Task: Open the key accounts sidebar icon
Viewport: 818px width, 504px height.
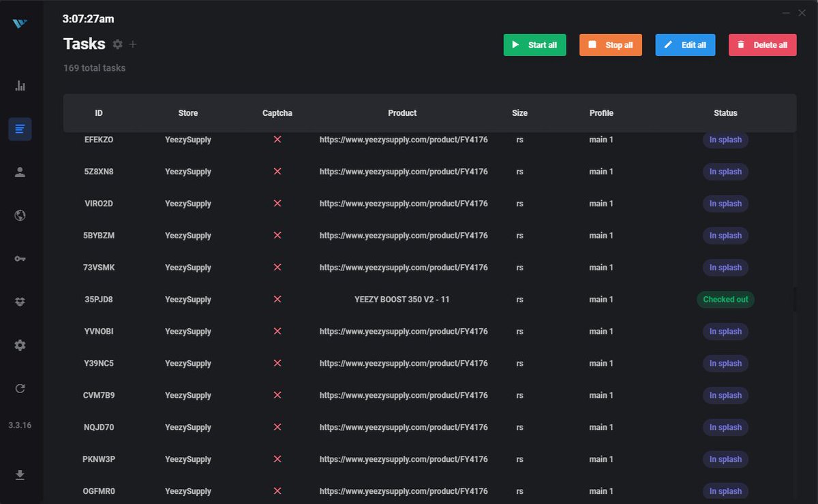Action: click(x=20, y=259)
